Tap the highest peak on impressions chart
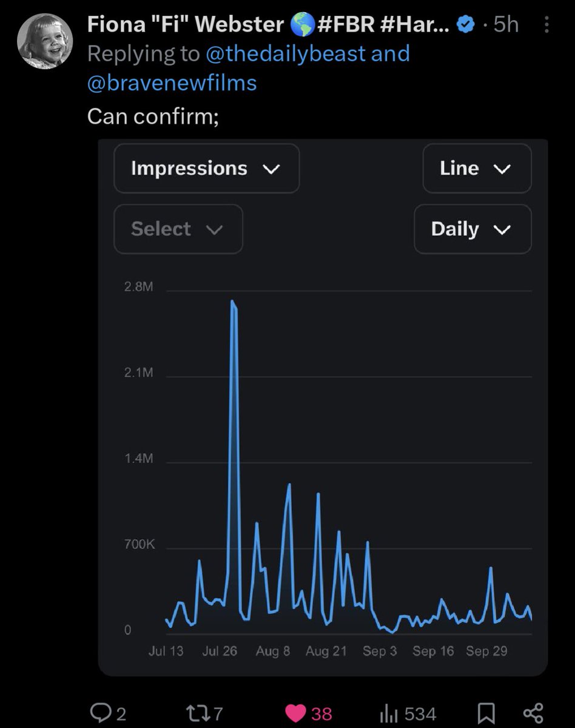Screen dimensions: 575x728 coord(233,302)
